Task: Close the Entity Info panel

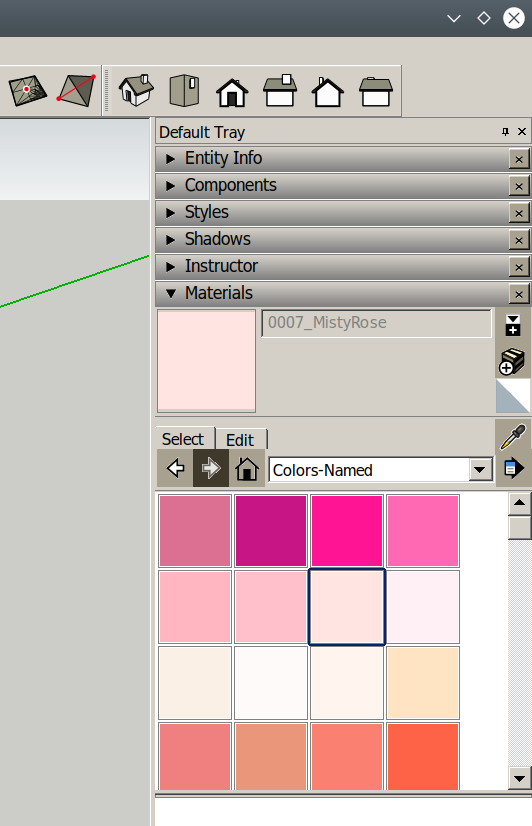Action: point(519,159)
